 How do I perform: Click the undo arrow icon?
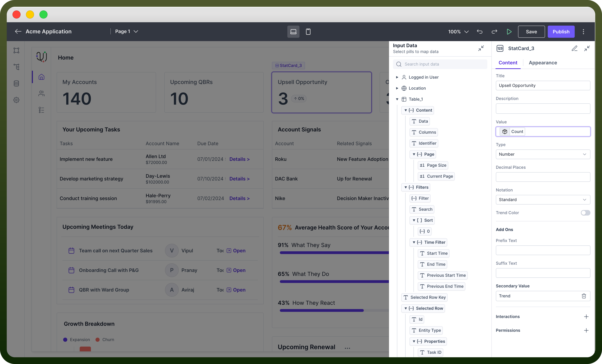pos(480,32)
